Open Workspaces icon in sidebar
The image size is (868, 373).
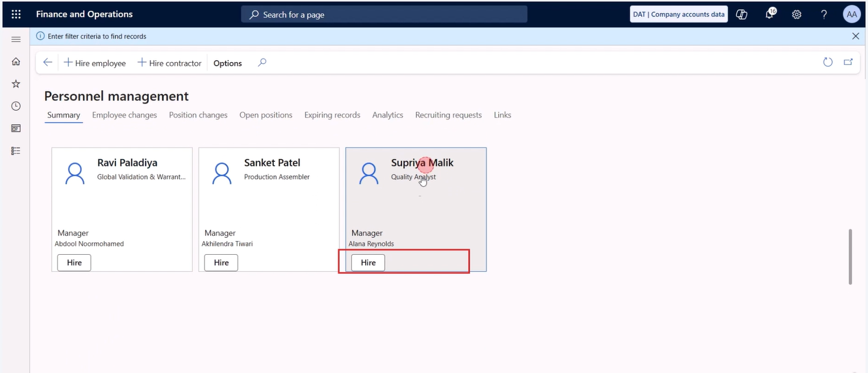16,128
